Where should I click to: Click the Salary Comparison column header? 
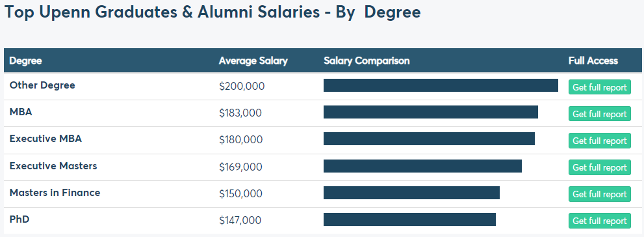point(367,61)
